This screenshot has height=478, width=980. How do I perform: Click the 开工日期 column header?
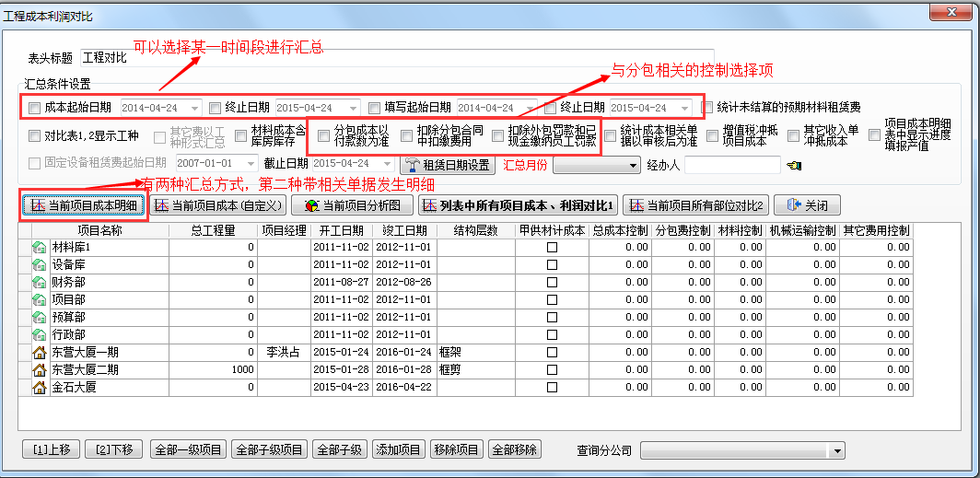click(341, 230)
